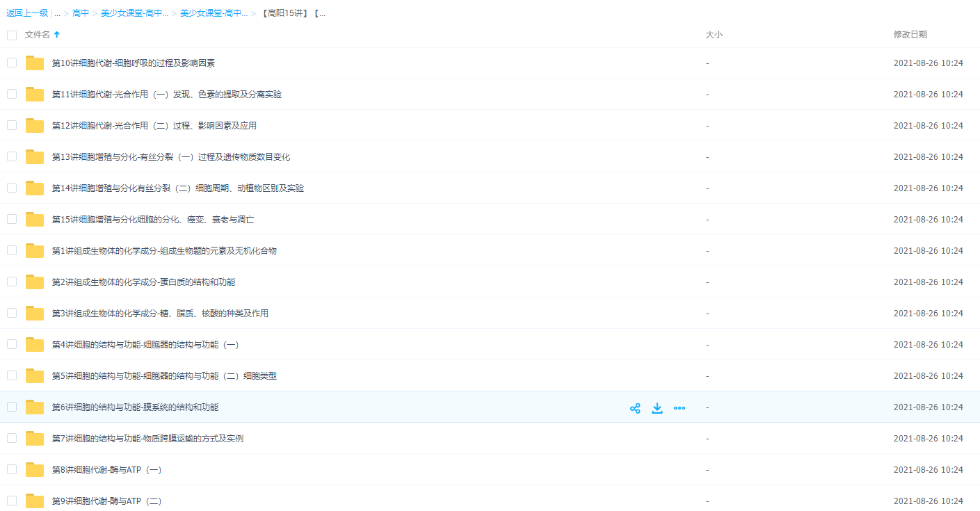The width and height of the screenshot is (980, 511).
Task: Click folder icon beside 第1讲组成生物体的化学成分
Action: coord(34,250)
